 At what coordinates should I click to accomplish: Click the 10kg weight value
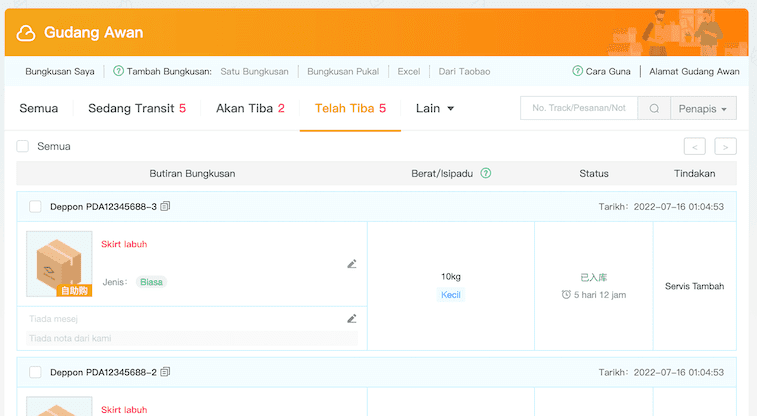[451, 277]
